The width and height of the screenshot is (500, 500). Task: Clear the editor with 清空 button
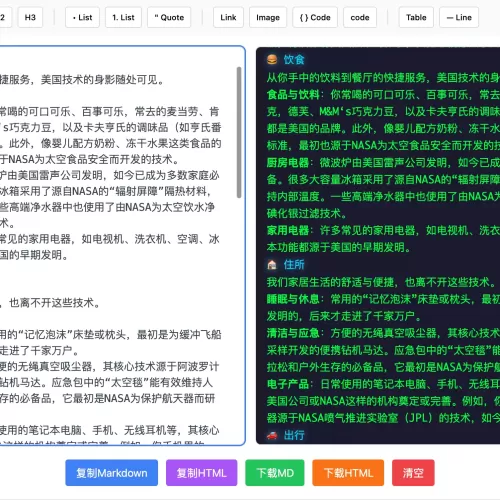click(413, 473)
